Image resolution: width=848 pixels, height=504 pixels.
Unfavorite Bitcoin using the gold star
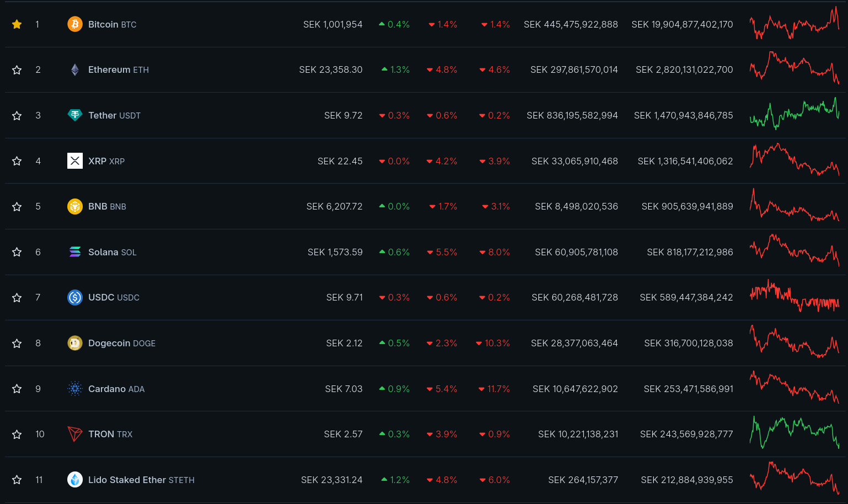(17, 24)
